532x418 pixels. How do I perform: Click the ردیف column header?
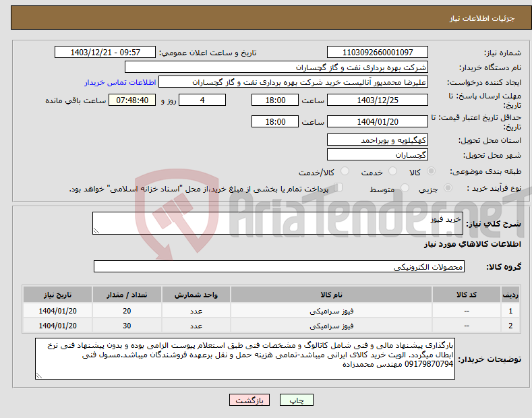coord(510,295)
